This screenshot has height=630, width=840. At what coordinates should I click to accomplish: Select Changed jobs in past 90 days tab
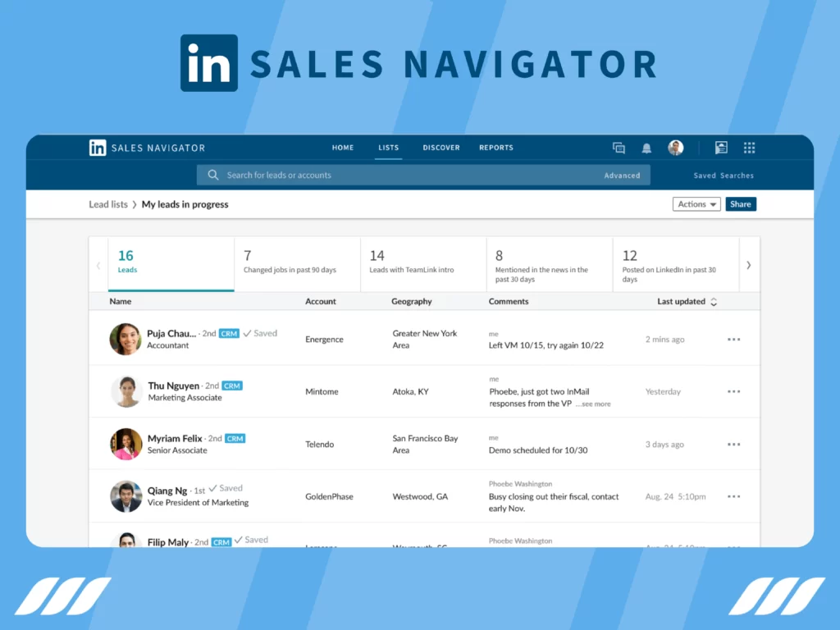click(297, 264)
